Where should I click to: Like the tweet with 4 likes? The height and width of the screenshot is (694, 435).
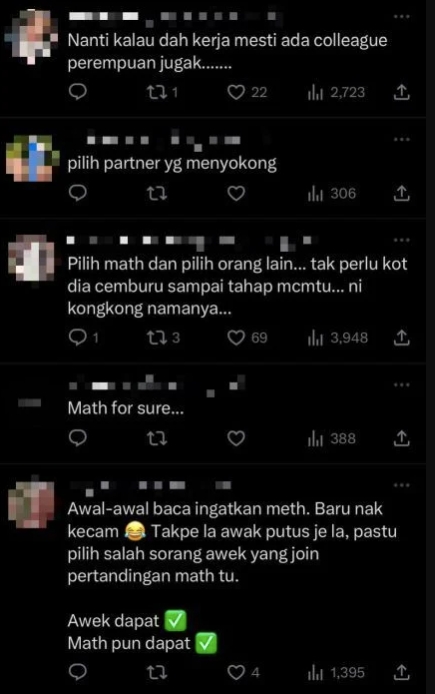243,672
